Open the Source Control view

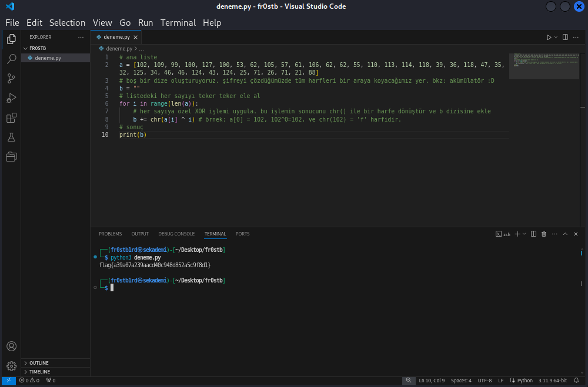[11, 78]
